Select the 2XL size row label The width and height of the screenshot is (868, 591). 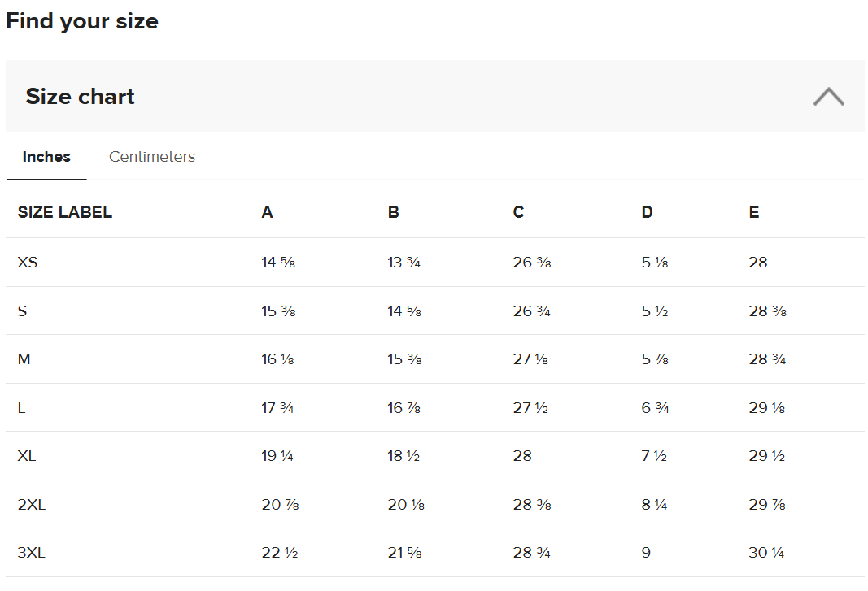coord(32,505)
